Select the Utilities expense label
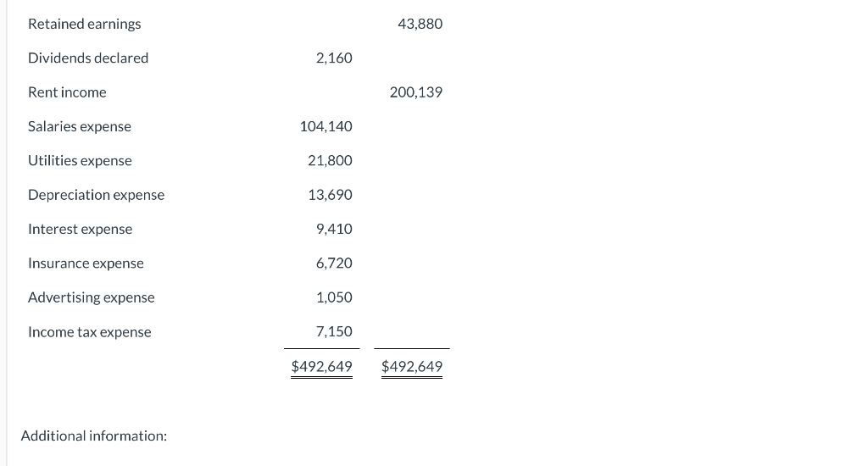Viewport: 868px width, 466px height. tap(80, 160)
